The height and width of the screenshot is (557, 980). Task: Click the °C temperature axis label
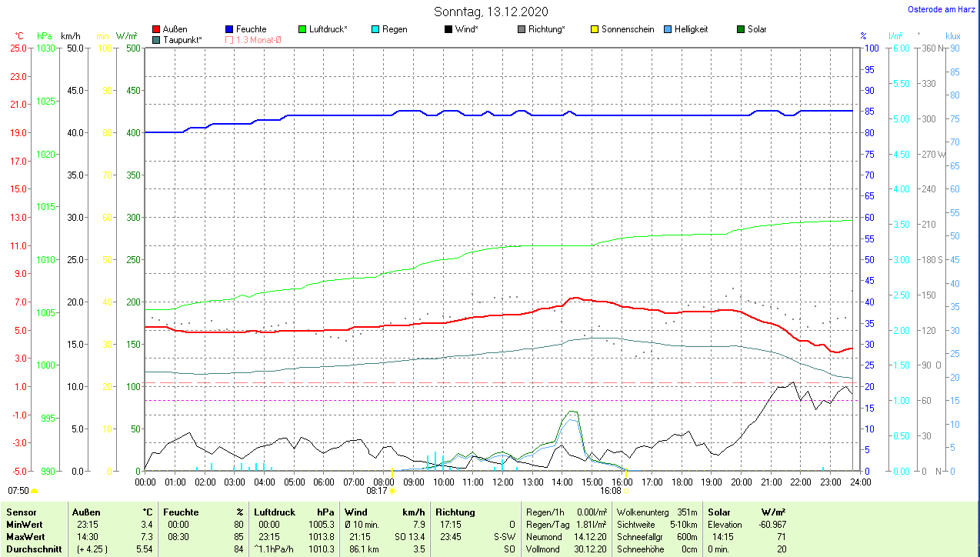(19, 36)
